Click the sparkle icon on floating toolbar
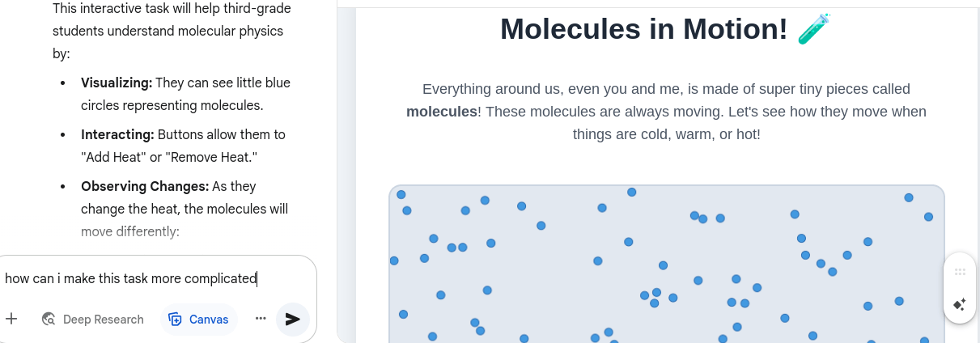 pos(960,305)
